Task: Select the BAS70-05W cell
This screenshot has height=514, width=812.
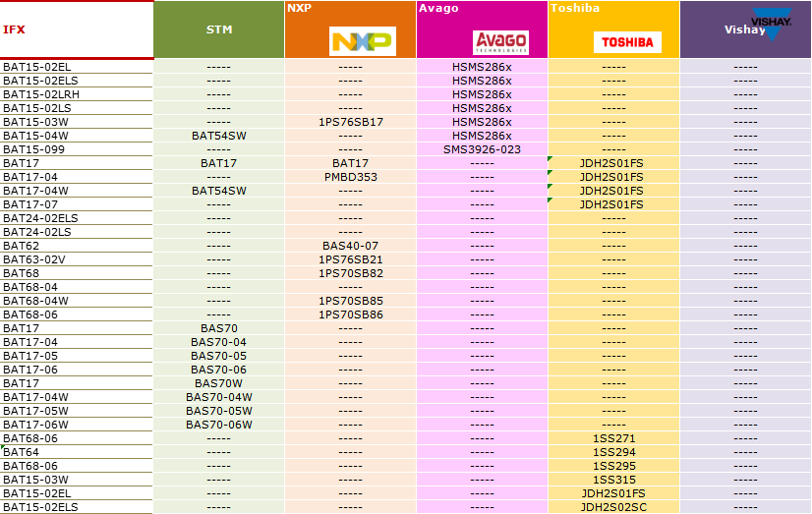Action: pyautogui.click(x=219, y=411)
